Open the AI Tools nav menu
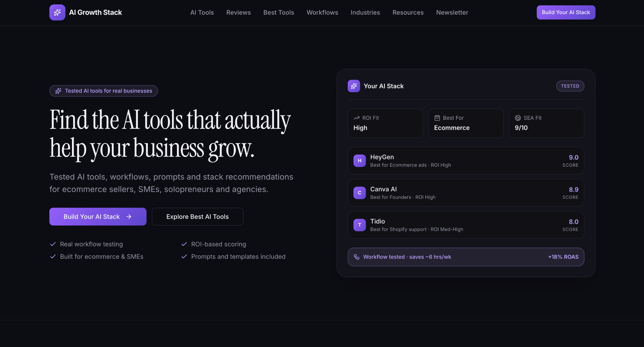Image resolution: width=644 pixels, height=347 pixels. (x=202, y=12)
